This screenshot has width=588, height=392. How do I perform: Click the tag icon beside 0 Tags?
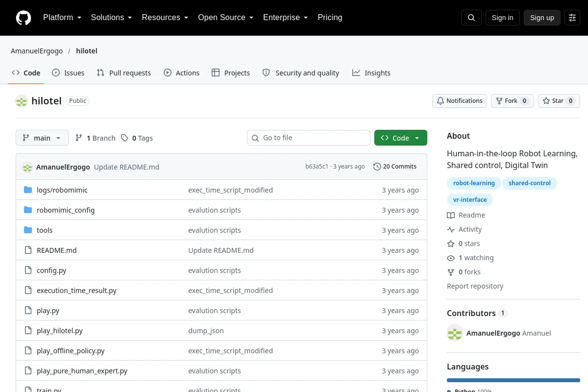point(125,138)
